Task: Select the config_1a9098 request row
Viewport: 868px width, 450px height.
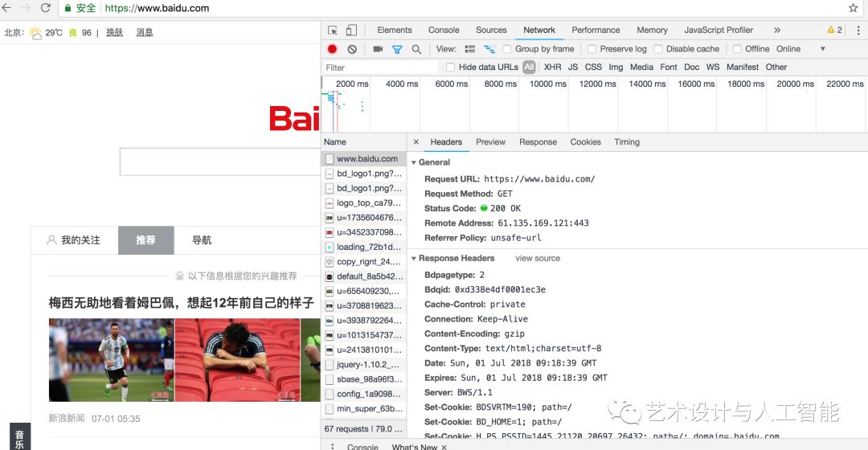Action: coord(364,394)
